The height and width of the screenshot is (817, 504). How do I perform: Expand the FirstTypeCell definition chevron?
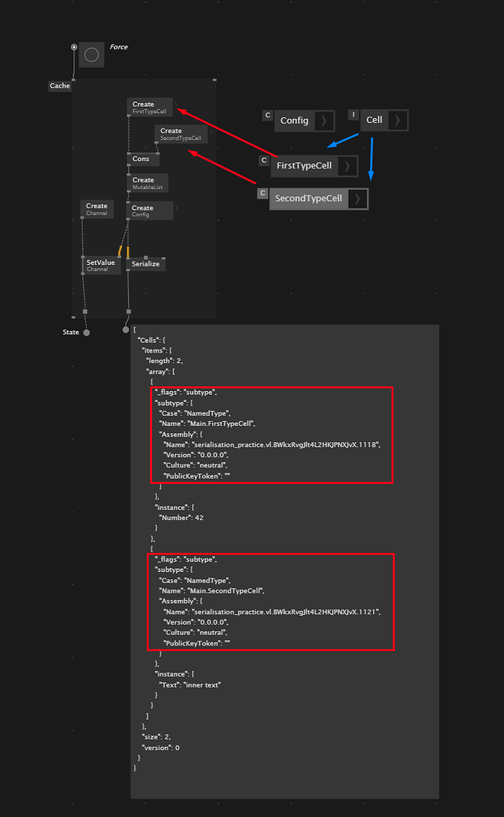click(x=347, y=166)
